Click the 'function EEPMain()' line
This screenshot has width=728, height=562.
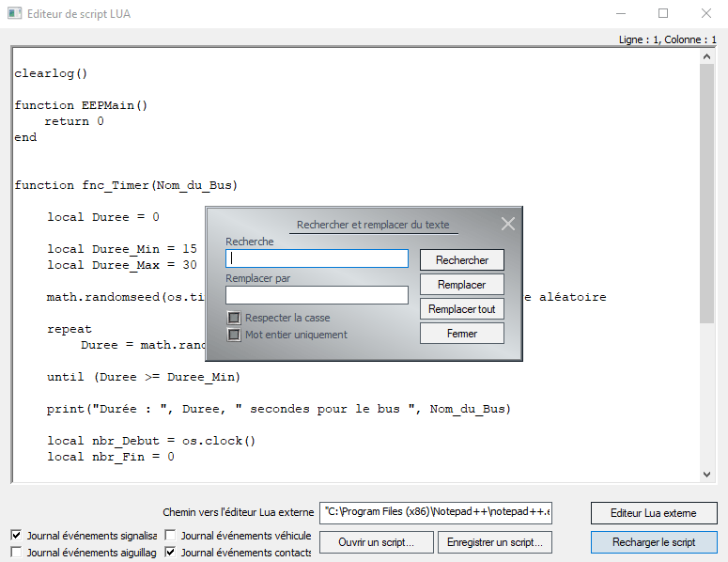point(81,105)
